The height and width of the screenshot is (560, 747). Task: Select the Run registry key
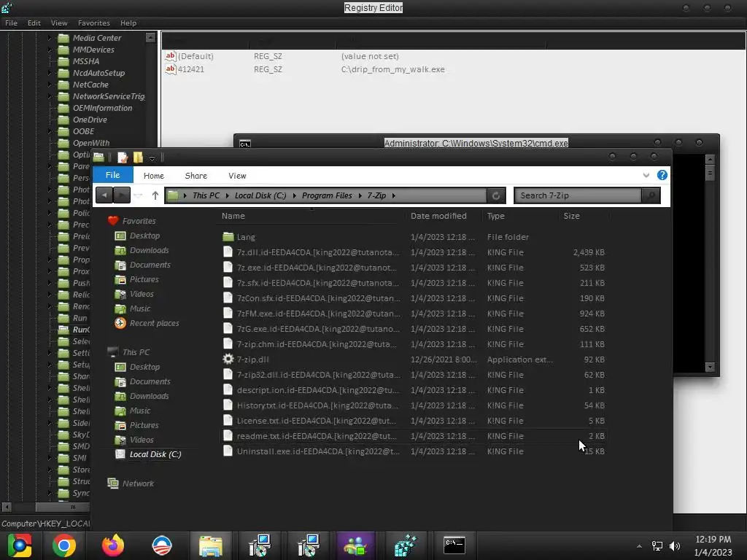[x=80, y=318]
